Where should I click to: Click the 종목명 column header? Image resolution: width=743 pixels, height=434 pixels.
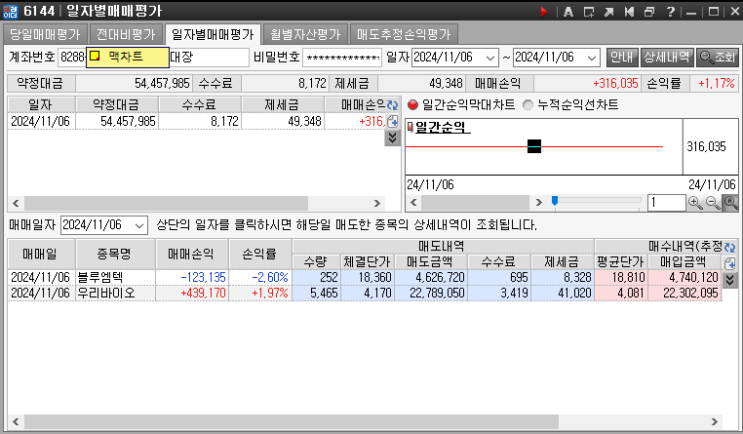tap(115, 254)
